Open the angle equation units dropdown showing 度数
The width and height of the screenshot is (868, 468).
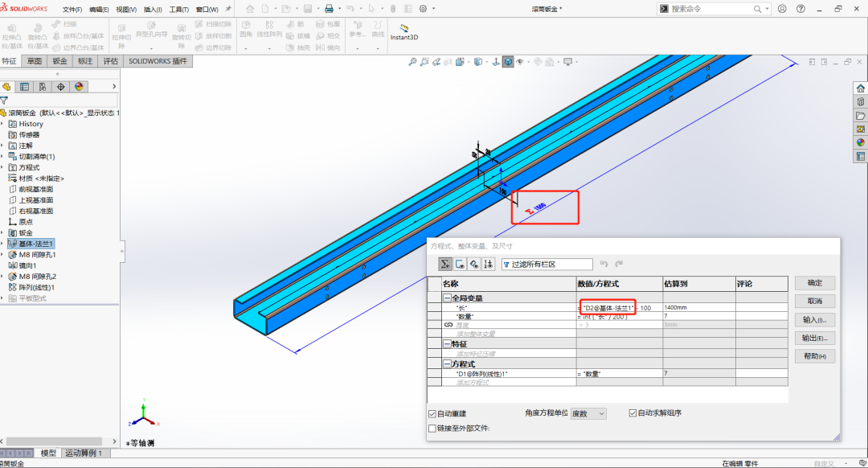point(589,413)
